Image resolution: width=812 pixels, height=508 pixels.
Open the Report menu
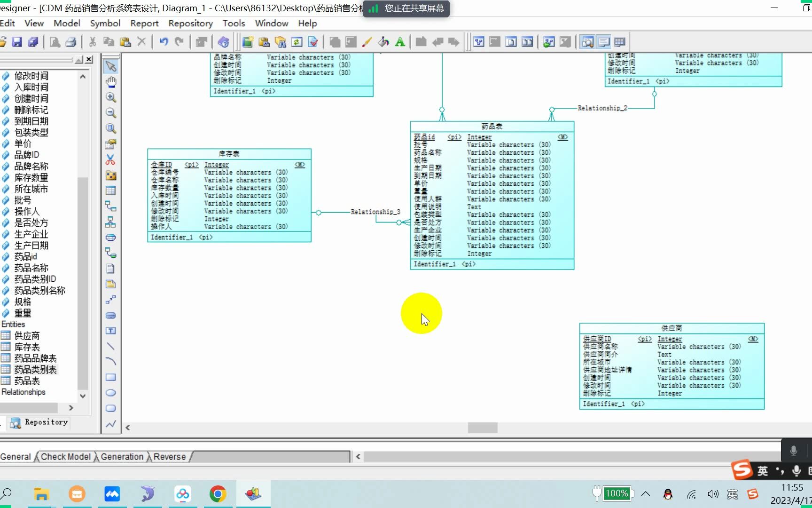tap(144, 23)
